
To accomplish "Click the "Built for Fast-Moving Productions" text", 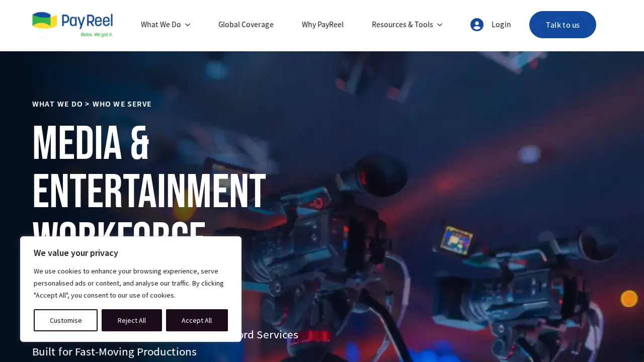I will click(114, 351).
